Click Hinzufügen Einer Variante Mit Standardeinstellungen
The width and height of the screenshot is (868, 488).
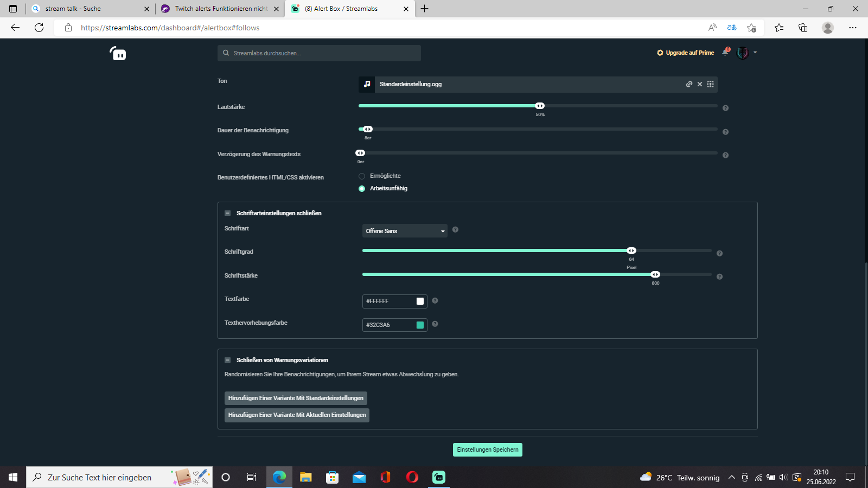(x=296, y=398)
